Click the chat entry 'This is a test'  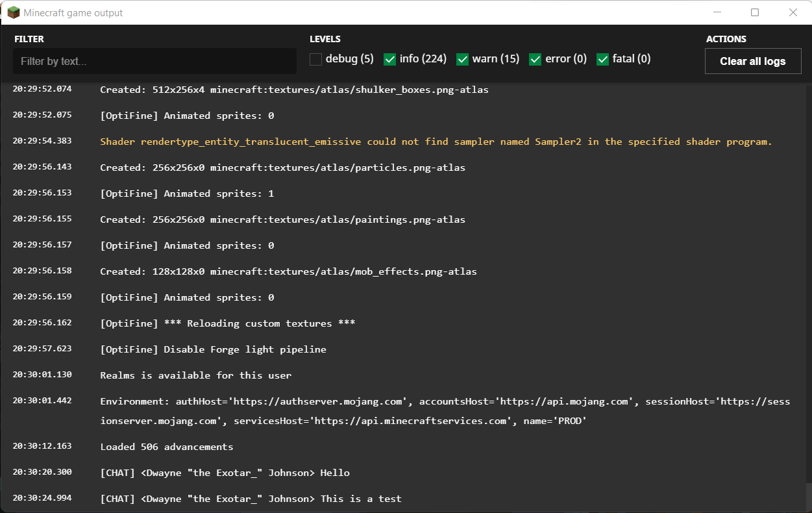(x=251, y=499)
